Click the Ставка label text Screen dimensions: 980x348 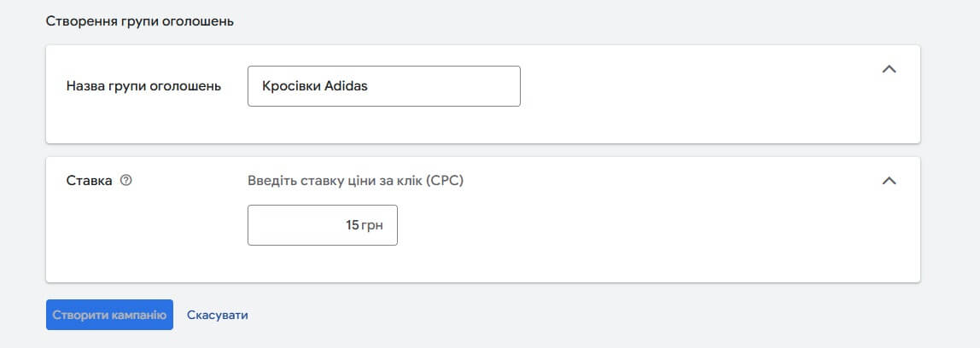tap(90, 181)
